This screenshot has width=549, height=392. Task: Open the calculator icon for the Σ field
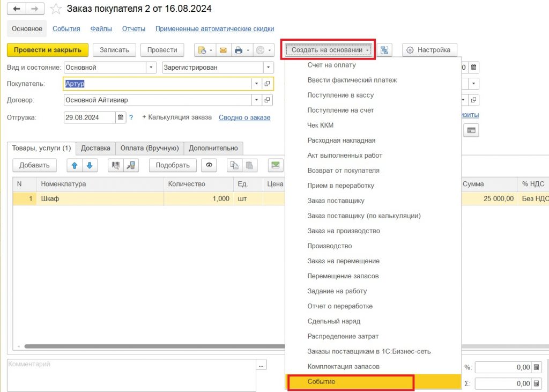pyautogui.click(x=536, y=383)
